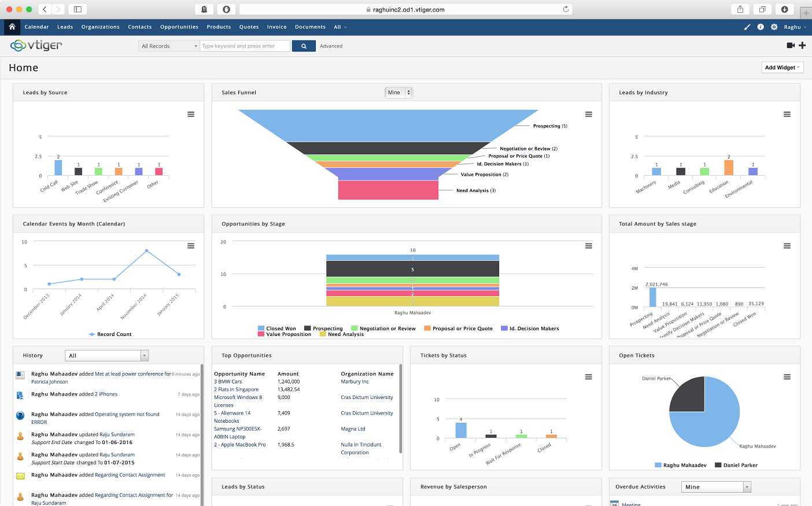
Task: Open Leads by Source chart menu icon
Action: tap(190, 115)
